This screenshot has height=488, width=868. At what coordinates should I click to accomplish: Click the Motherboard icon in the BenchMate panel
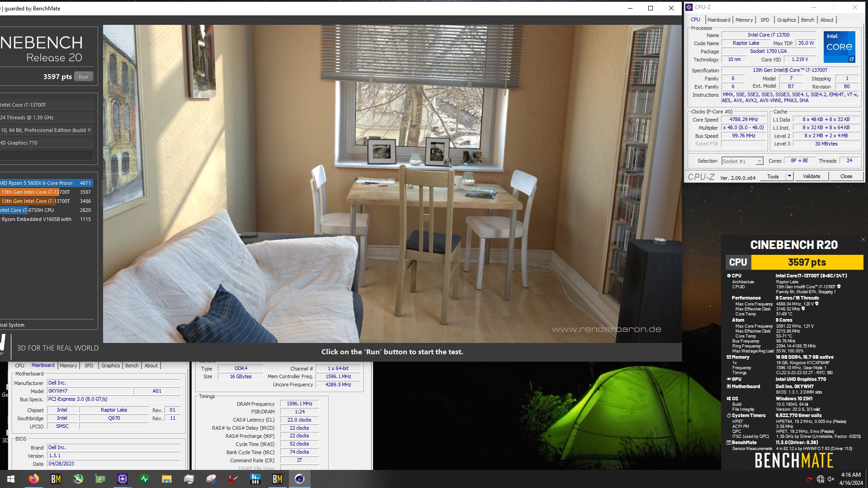point(729,386)
